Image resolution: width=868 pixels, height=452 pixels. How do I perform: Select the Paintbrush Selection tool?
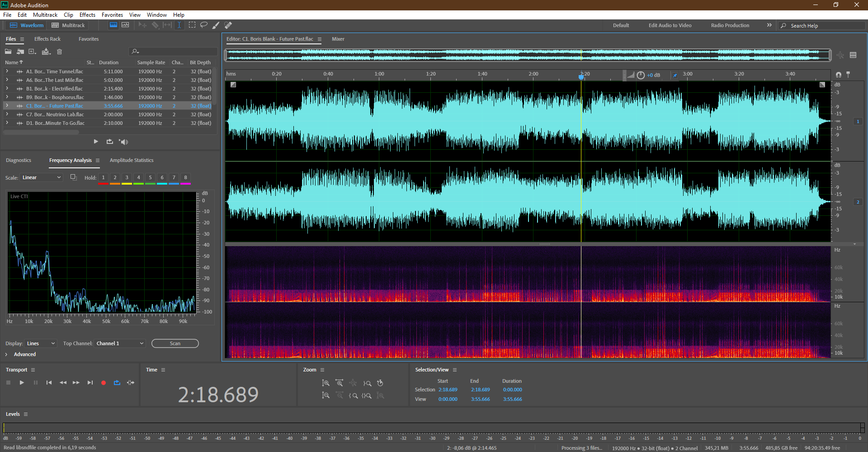tap(216, 25)
